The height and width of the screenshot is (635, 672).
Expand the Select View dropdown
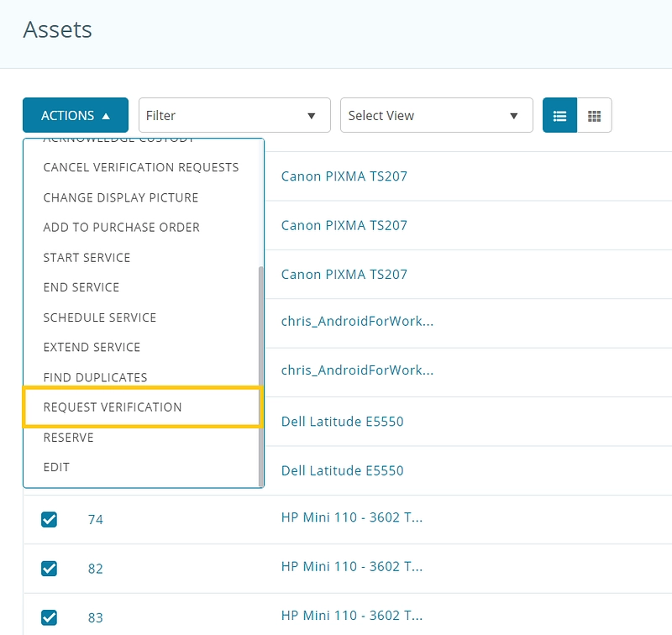click(436, 116)
